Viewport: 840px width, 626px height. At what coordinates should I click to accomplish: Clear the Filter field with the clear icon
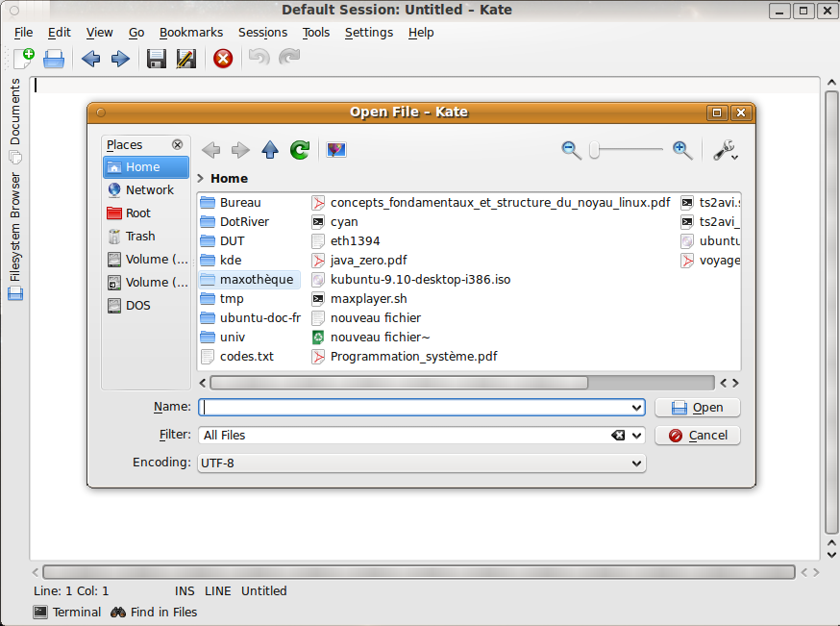tap(618, 436)
